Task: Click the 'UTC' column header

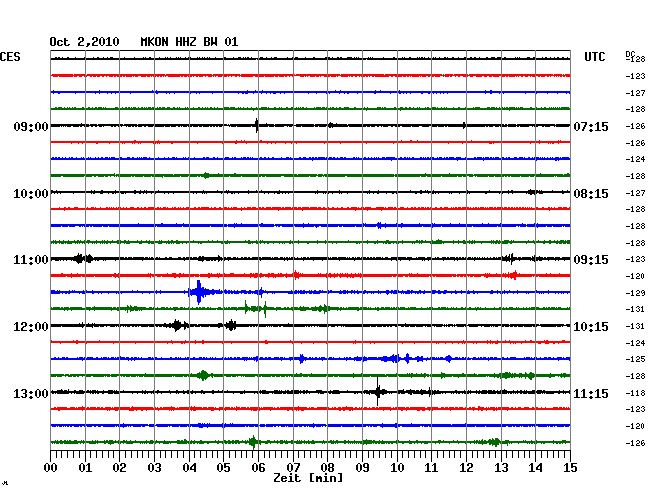Action: tap(594, 57)
